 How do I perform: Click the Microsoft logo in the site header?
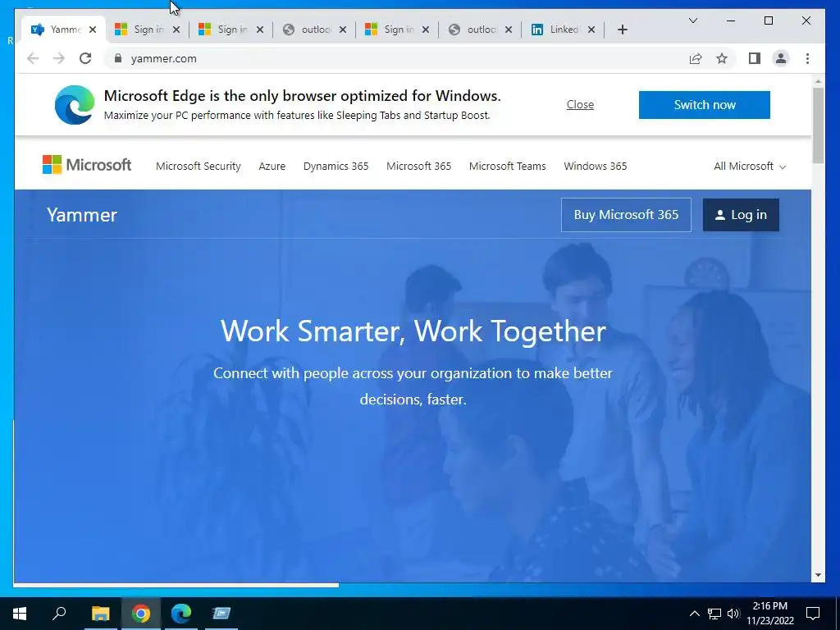tap(87, 165)
